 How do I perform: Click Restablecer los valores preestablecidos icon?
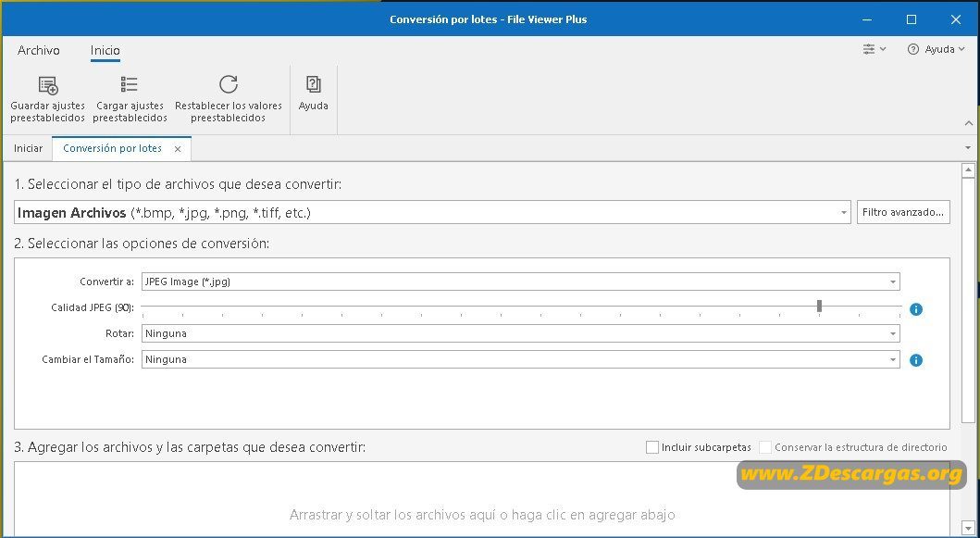click(x=229, y=84)
